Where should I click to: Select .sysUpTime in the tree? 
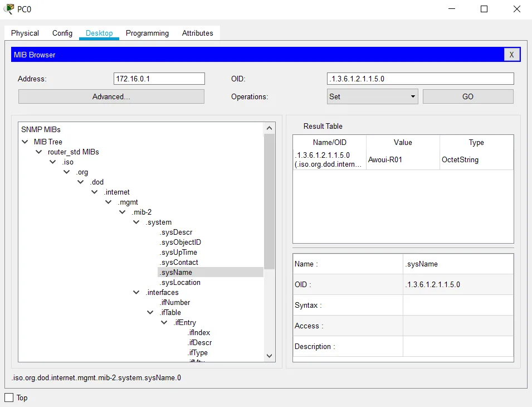178,252
